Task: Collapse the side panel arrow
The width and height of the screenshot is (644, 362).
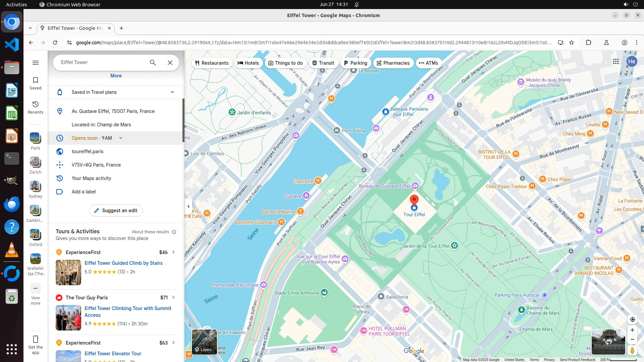Action: pyautogui.click(x=189, y=206)
